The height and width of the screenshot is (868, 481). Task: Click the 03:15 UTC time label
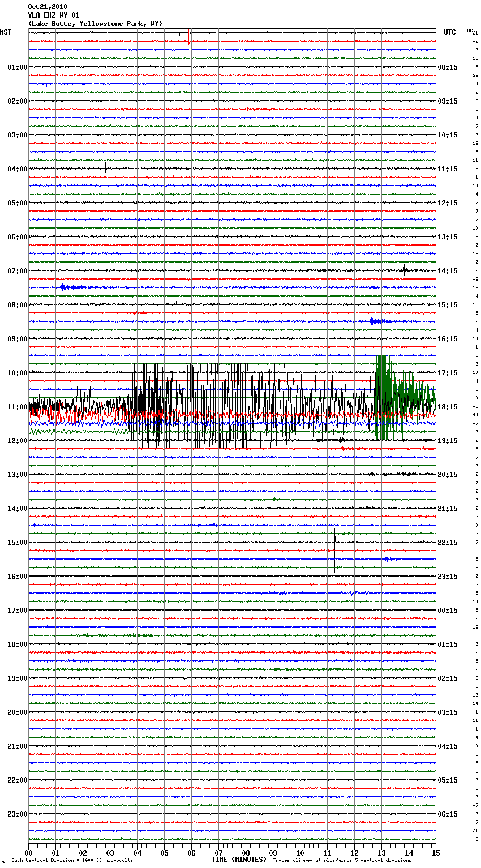coord(448,712)
